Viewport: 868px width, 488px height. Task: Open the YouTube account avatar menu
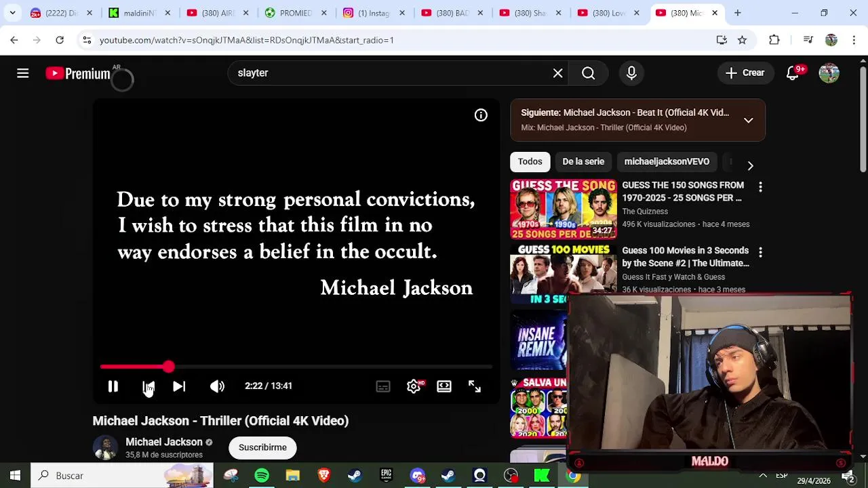[829, 73]
